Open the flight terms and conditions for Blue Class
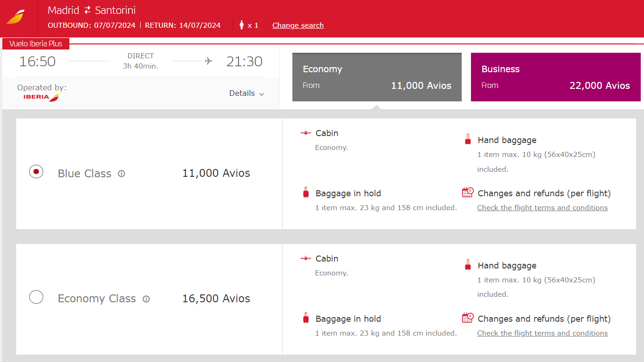 [x=542, y=207]
